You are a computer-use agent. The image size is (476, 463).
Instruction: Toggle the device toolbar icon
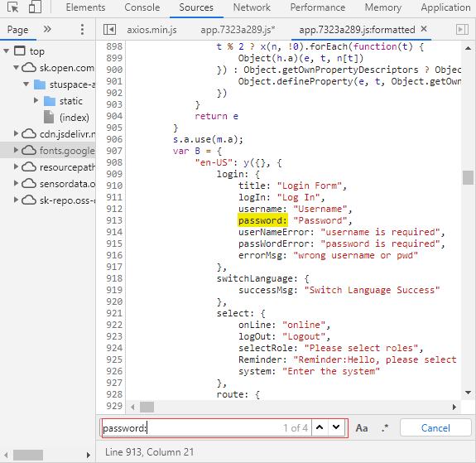(35, 7)
